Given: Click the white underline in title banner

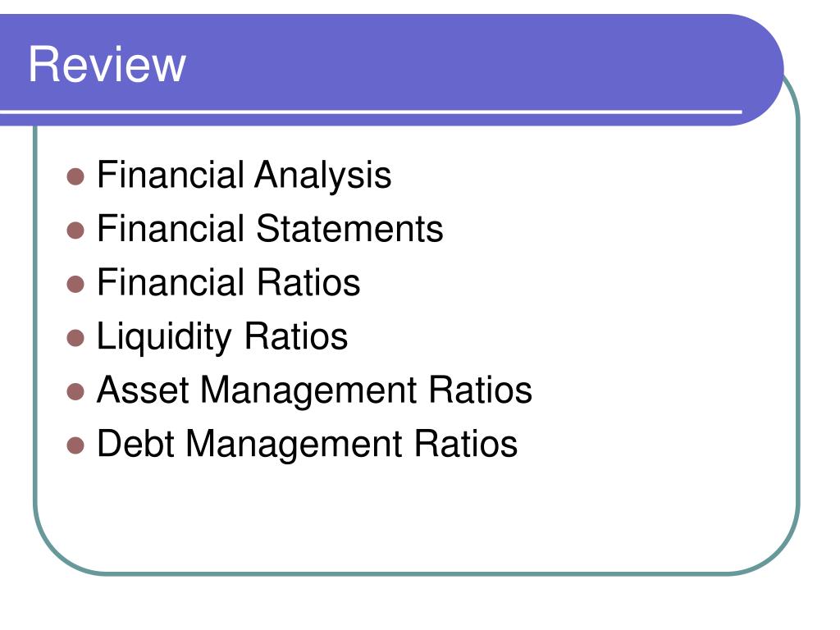Looking at the screenshot, I should click(371, 112).
